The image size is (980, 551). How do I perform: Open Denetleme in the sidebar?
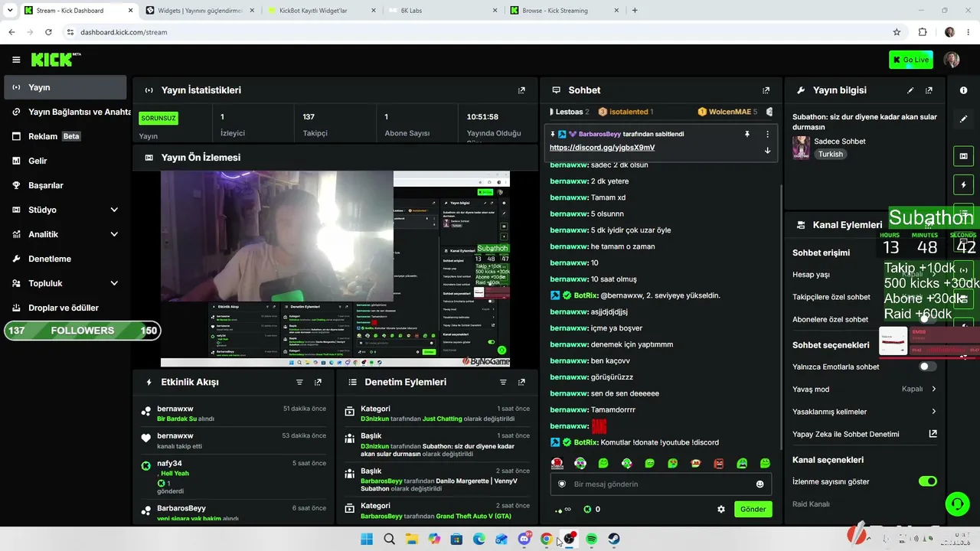point(65,259)
